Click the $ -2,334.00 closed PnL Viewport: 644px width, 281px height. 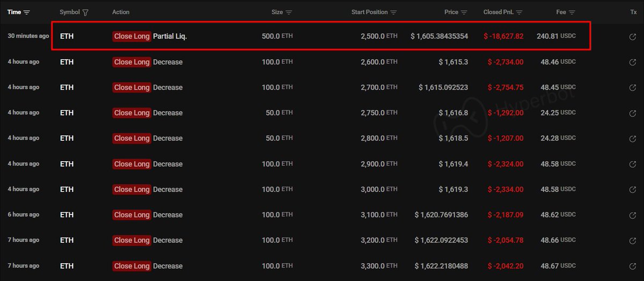click(506, 189)
